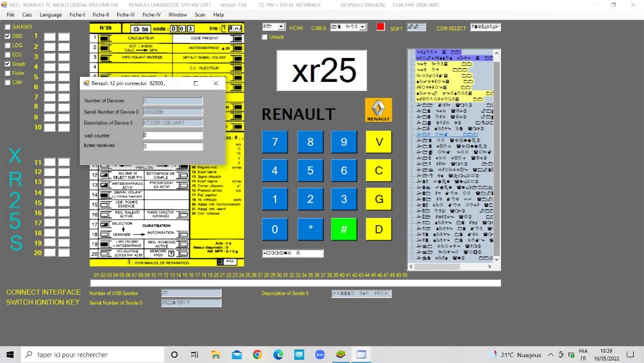Image resolution: width=644 pixels, height=363 pixels.
Task: Open the Fiche-III menu
Action: tap(126, 14)
